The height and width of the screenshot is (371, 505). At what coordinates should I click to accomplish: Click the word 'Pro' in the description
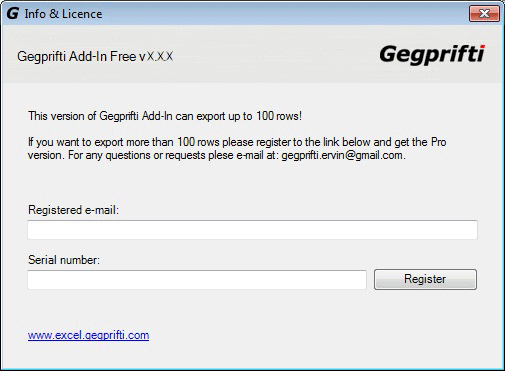coord(439,142)
